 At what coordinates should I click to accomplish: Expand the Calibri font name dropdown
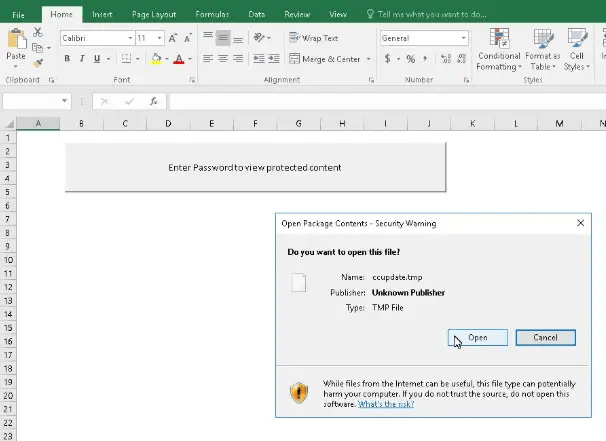[x=129, y=38]
